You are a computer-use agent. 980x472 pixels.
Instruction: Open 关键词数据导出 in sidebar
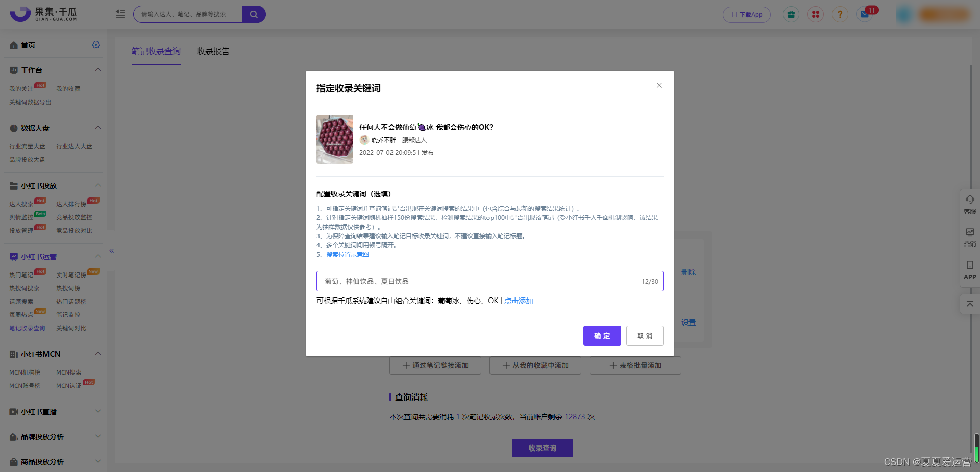pyautogui.click(x=30, y=102)
